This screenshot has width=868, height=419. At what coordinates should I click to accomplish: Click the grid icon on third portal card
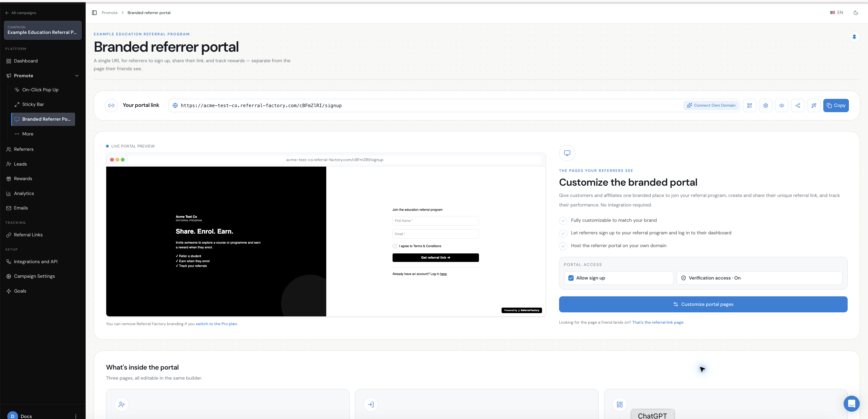620,404
